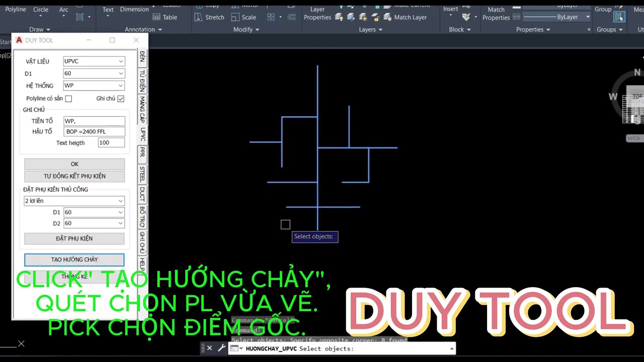This screenshot has width=644, height=362.
Task: Open dropdown next to Edit Attributes icon
Action: (475, 17)
